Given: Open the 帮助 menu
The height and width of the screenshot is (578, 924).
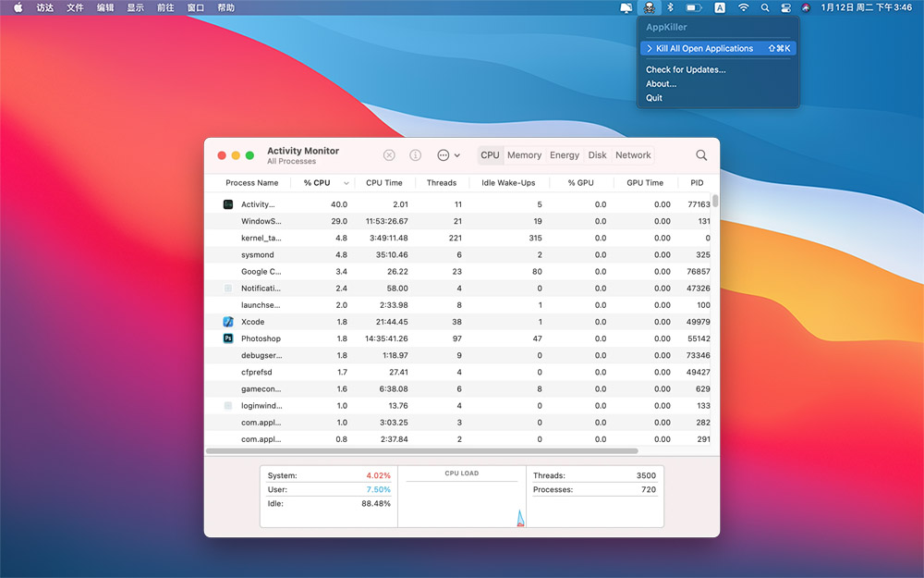Looking at the screenshot, I should coord(225,7).
